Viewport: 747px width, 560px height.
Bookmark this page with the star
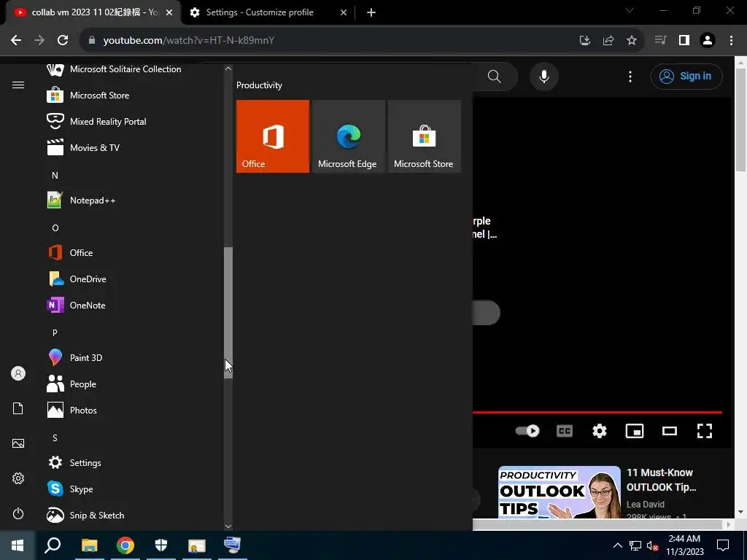click(x=632, y=41)
